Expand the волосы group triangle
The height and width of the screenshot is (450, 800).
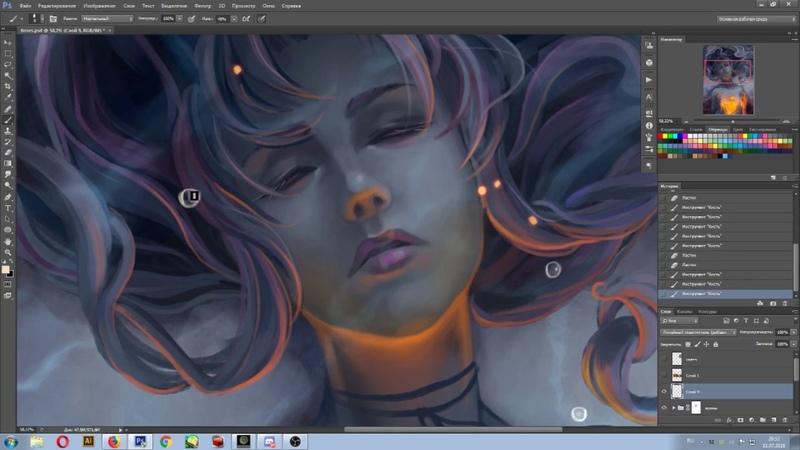673,408
